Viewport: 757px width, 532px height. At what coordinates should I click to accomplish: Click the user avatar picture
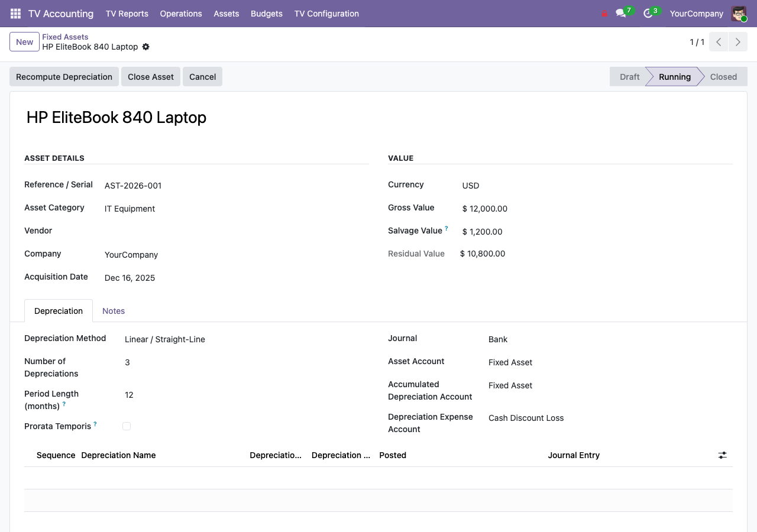739,14
